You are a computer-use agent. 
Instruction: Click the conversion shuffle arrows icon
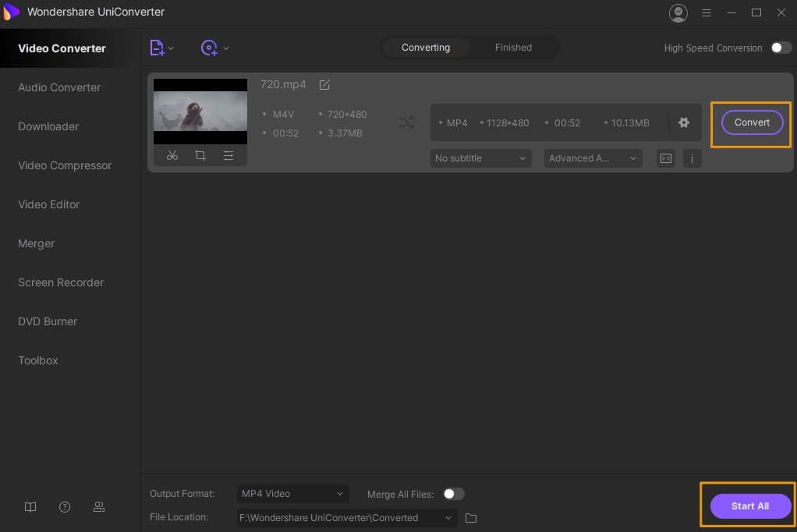pyautogui.click(x=406, y=122)
